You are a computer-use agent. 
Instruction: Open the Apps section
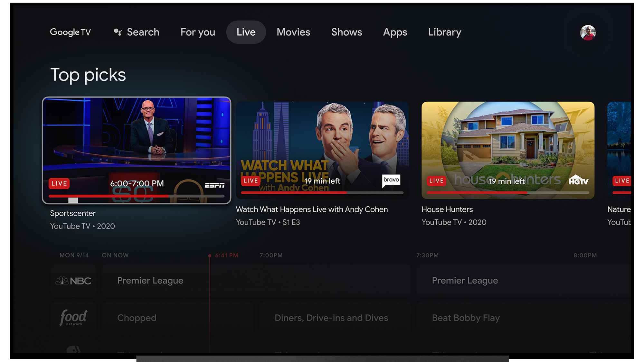pos(395,32)
